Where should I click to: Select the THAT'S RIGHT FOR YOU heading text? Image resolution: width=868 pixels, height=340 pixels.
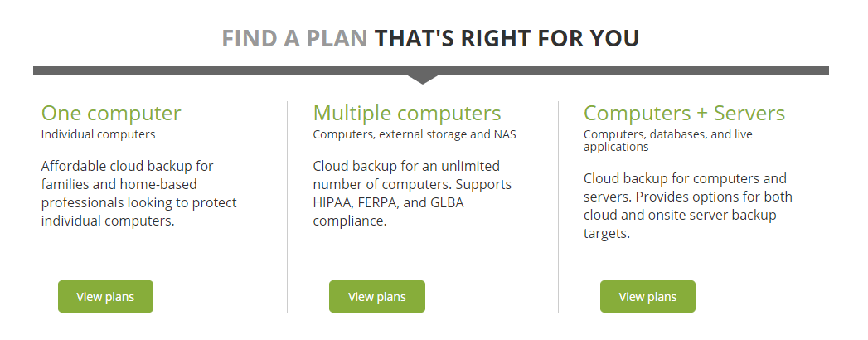pyautogui.click(x=507, y=38)
